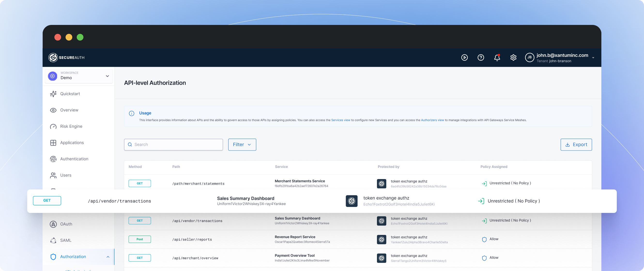Open the notification bell with red alert
This screenshot has height=271, width=644.
tap(497, 57)
